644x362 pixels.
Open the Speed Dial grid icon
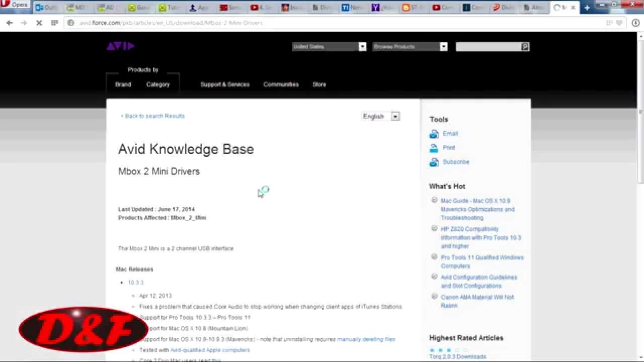point(55,23)
